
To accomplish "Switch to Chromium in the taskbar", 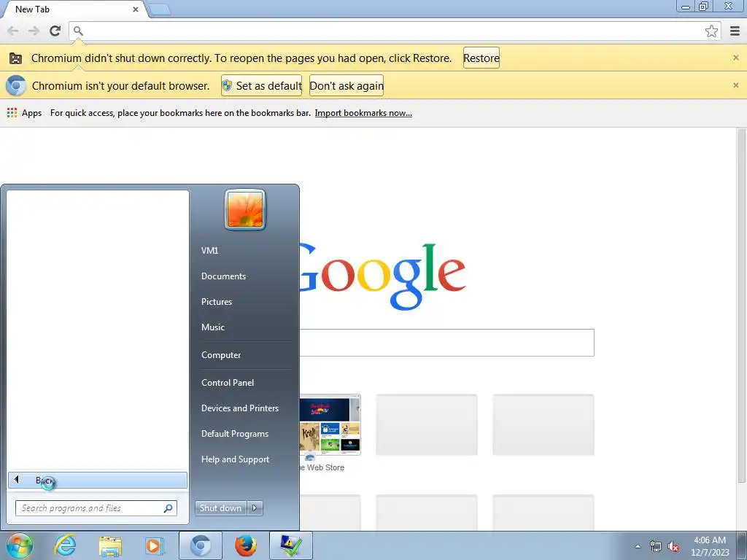I will click(200, 545).
